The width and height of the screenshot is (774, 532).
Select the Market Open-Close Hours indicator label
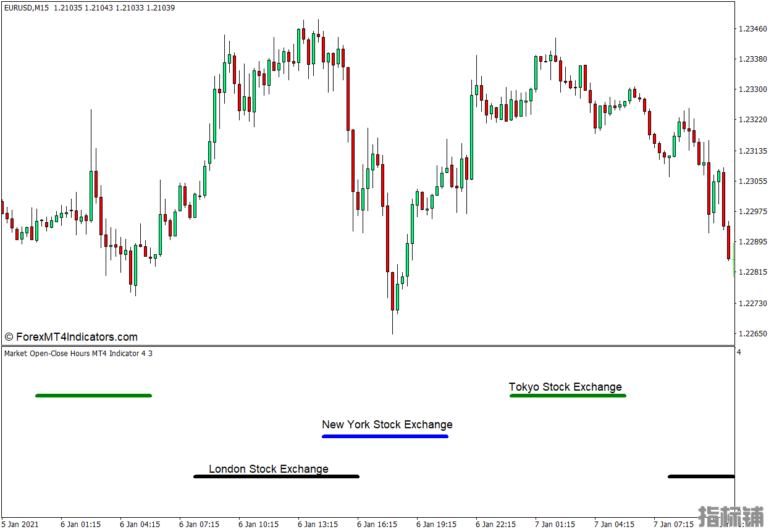click(78, 354)
